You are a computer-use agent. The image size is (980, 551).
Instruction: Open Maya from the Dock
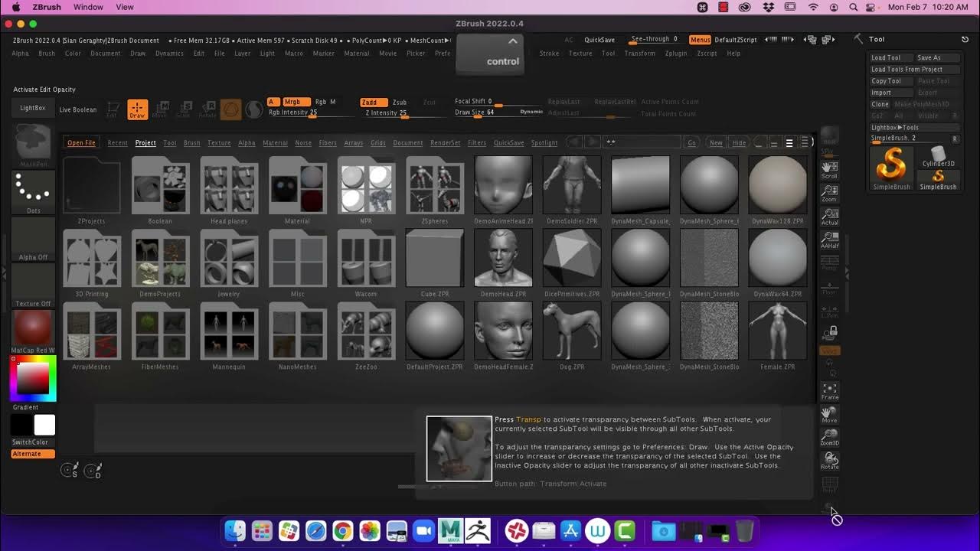click(450, 530)
